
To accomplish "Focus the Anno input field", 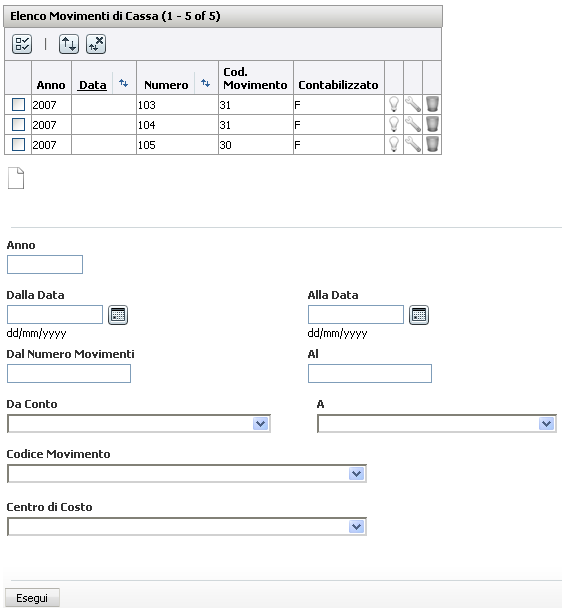I will point(45,264).
